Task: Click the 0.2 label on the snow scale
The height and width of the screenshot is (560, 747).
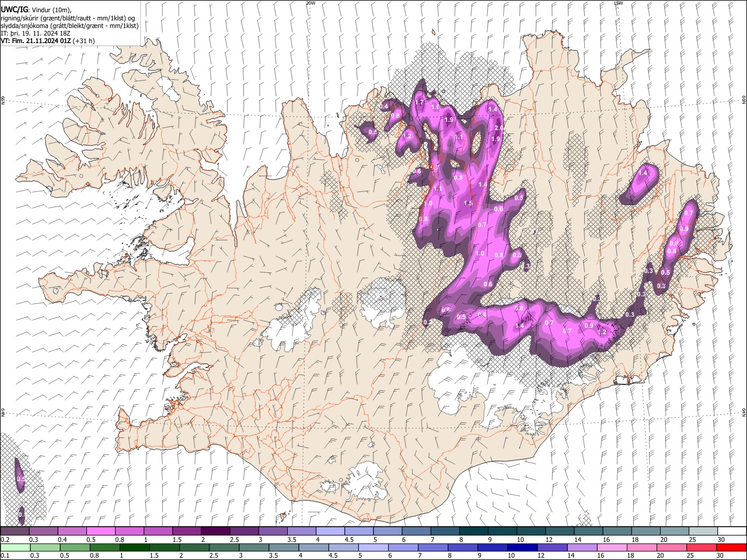Action: click(x=5, y=540)
